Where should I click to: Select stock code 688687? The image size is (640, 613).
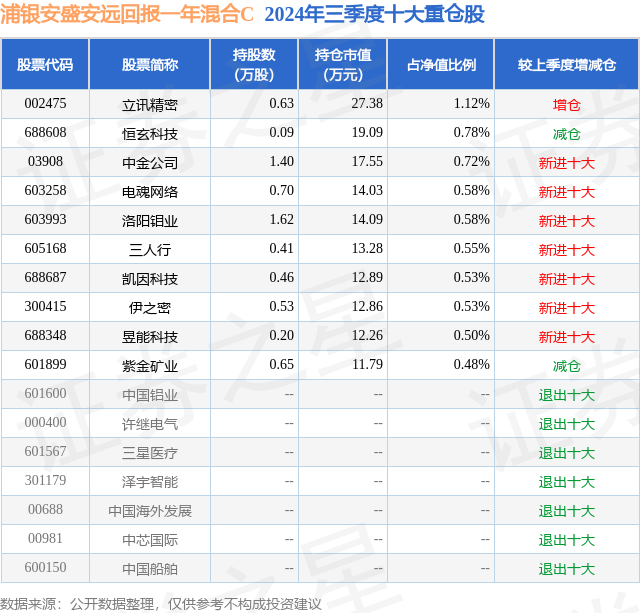(x=45, y=278)
